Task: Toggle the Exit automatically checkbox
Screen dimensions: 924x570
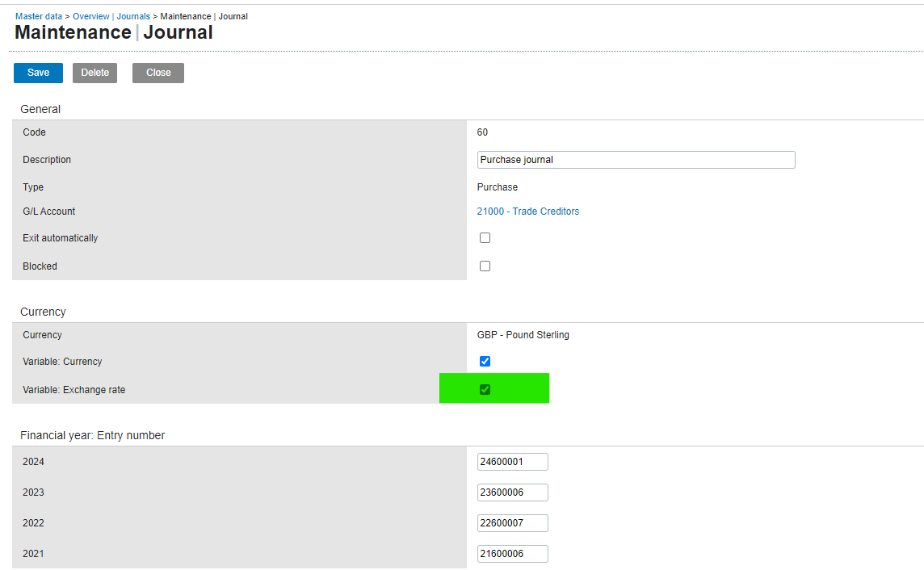Action: 485,238
